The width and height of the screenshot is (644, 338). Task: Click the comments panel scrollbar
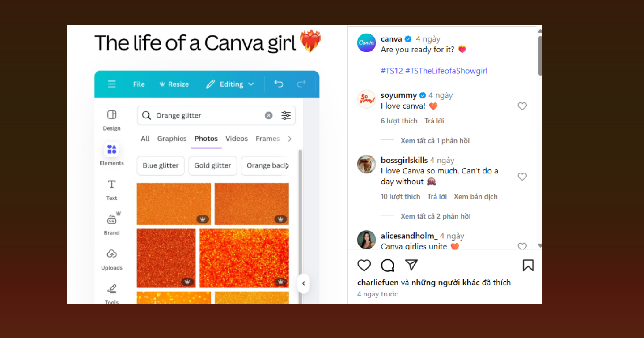click(x=540, y=56)
